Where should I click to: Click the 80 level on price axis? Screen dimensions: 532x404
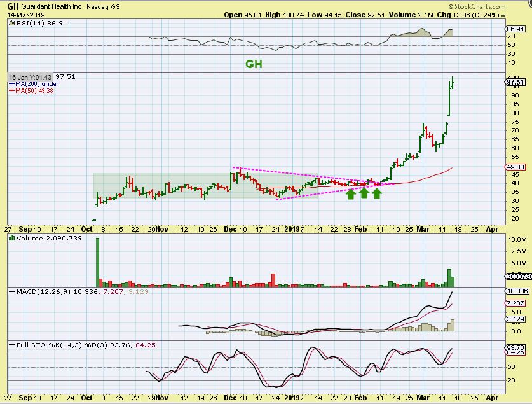[515, 113]
